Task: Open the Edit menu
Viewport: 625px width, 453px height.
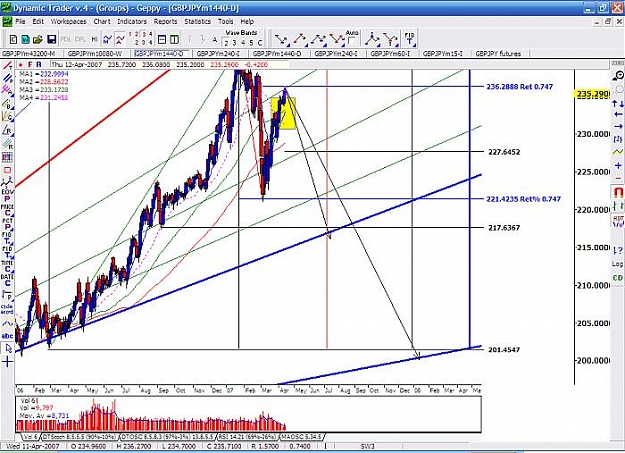Action: (38, 22)
